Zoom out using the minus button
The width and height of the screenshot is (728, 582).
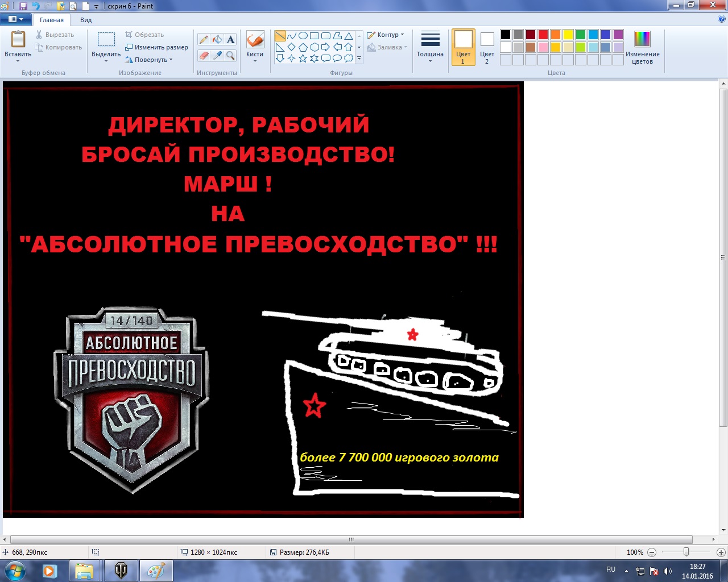tap(652, 552)
